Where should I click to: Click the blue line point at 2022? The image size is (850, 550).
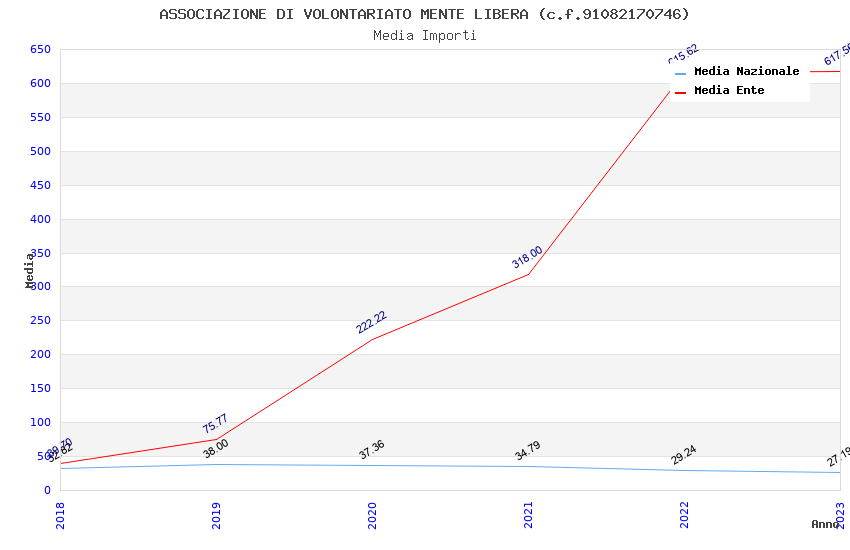pos(684,470)
